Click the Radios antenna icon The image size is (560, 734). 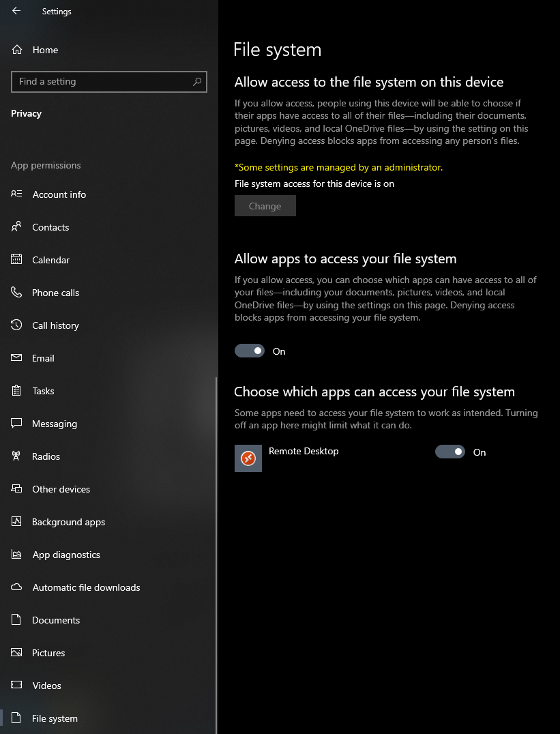tap(16, 456)
